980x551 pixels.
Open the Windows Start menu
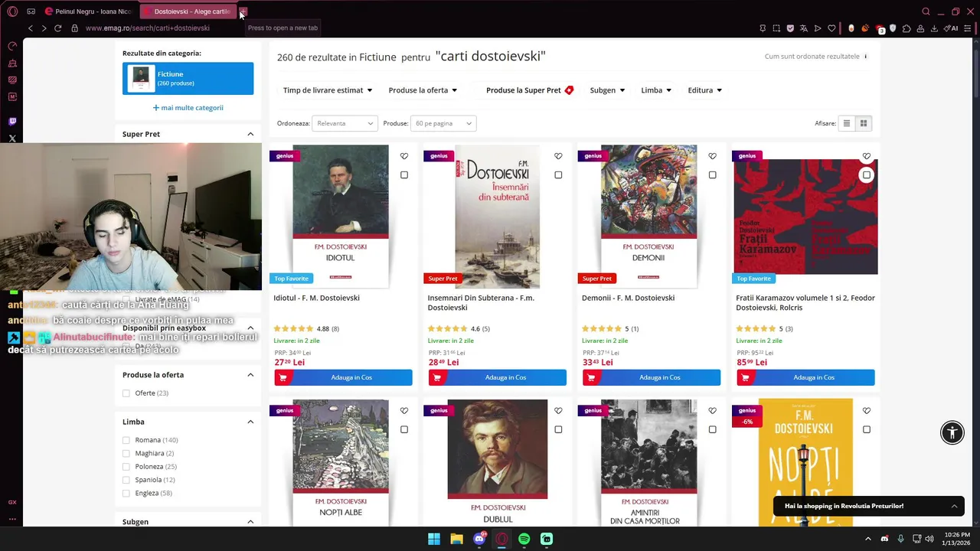434,539
